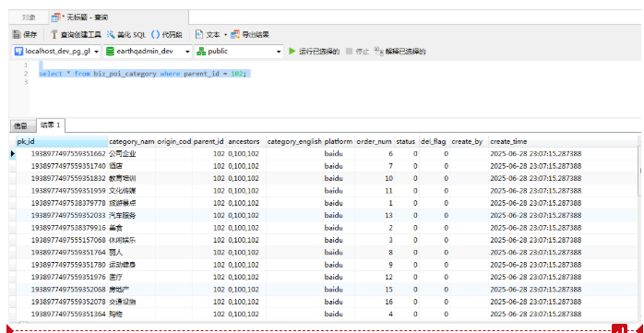Open the localhost_dev_pg_gl connection dropdown
This screenshot has width=644, height=333.
(56, 52)
